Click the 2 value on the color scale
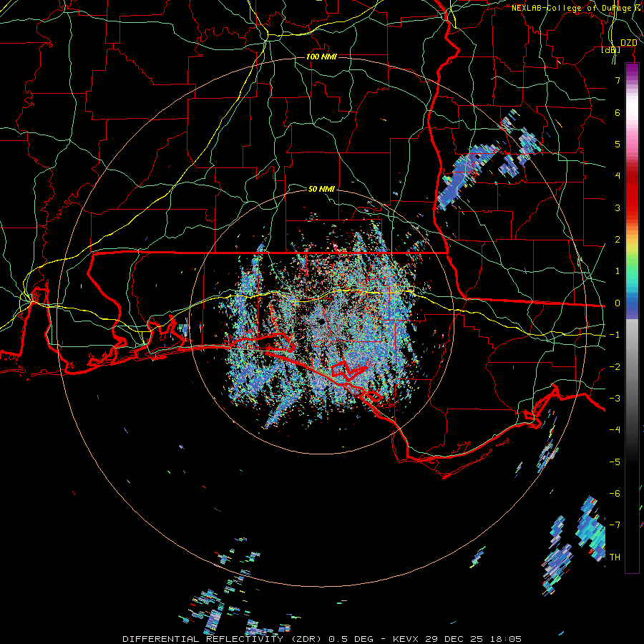This screenshot has width=644, height=644. pos(618,240)
